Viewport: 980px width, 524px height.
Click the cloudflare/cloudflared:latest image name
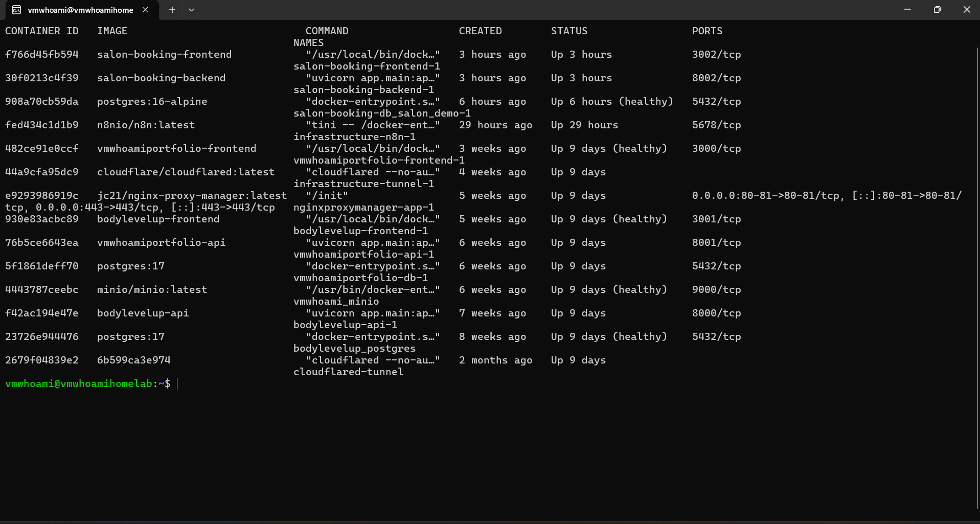click(x=186, y=172)
